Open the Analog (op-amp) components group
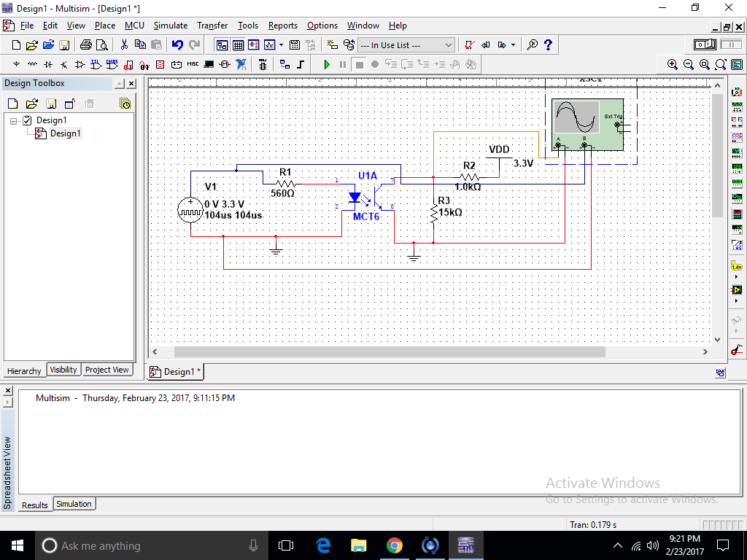Image resolution: width=747 pixels, height=560 pixels. [80, 64]
